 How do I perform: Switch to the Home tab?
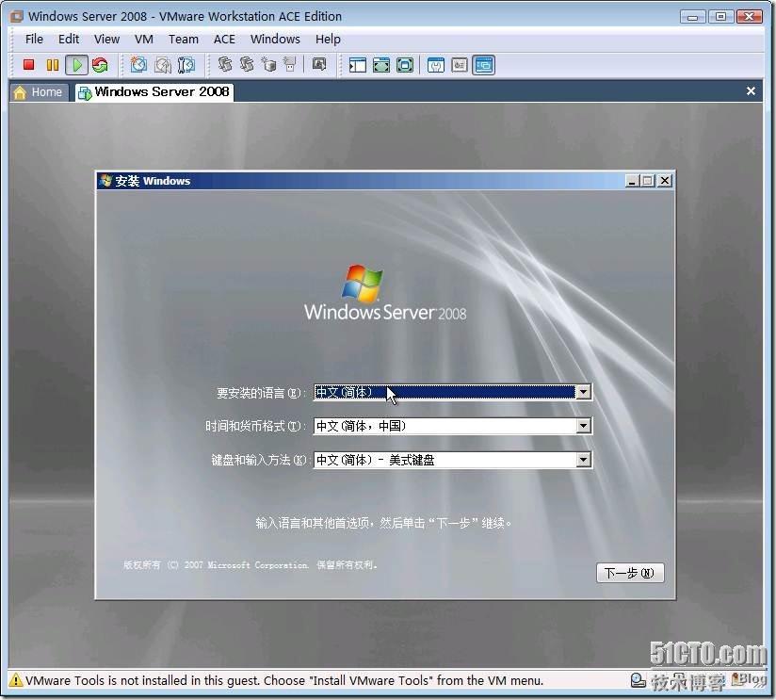(40, 92)
